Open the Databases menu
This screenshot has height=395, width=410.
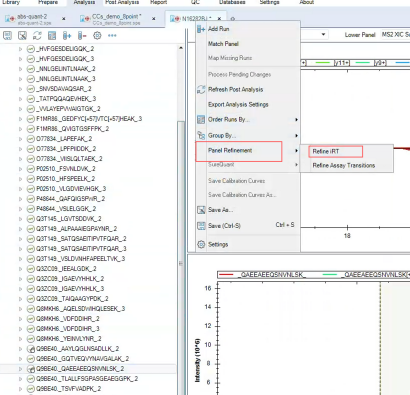coord(232,2)
